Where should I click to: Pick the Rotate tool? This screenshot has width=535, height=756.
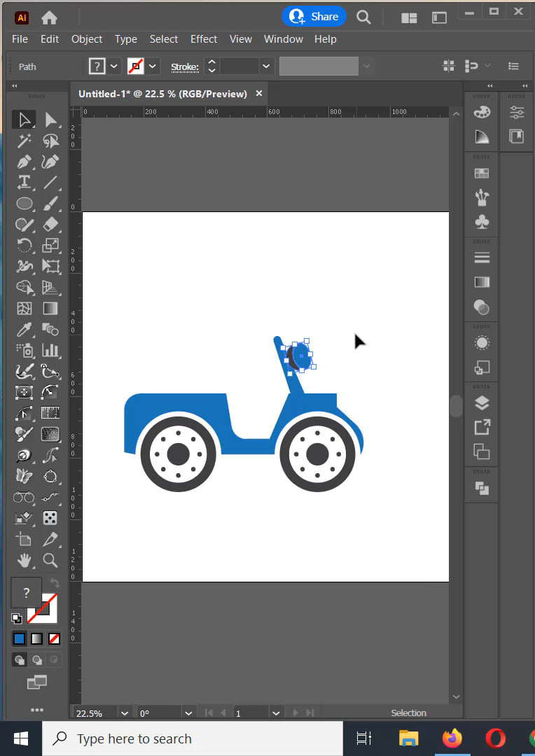pyautogui.click(x=24, y=246)
